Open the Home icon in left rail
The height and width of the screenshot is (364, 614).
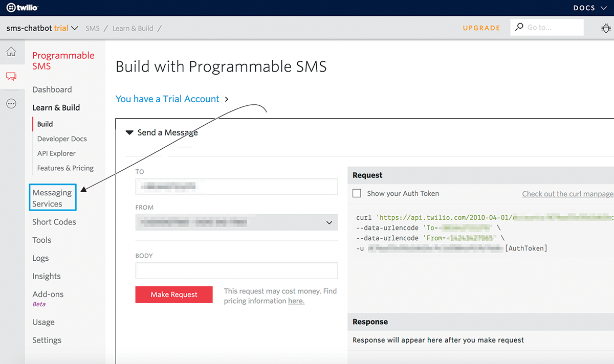11,52
